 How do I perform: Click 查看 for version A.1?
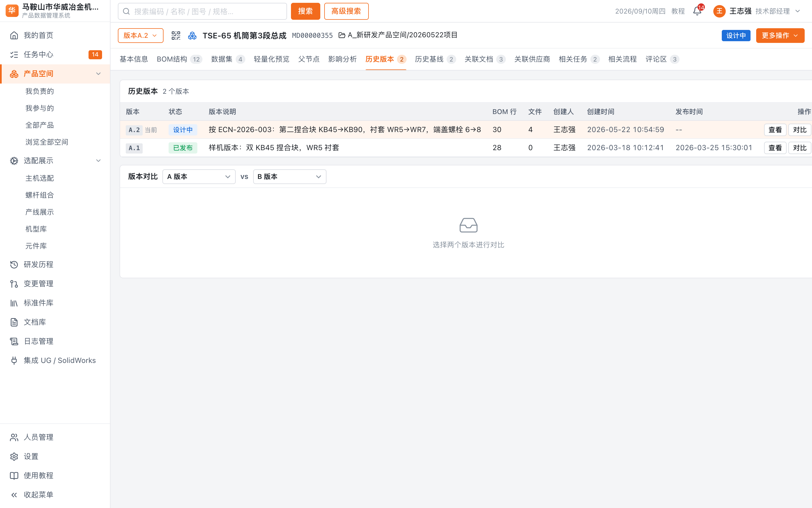pos(775,148)
